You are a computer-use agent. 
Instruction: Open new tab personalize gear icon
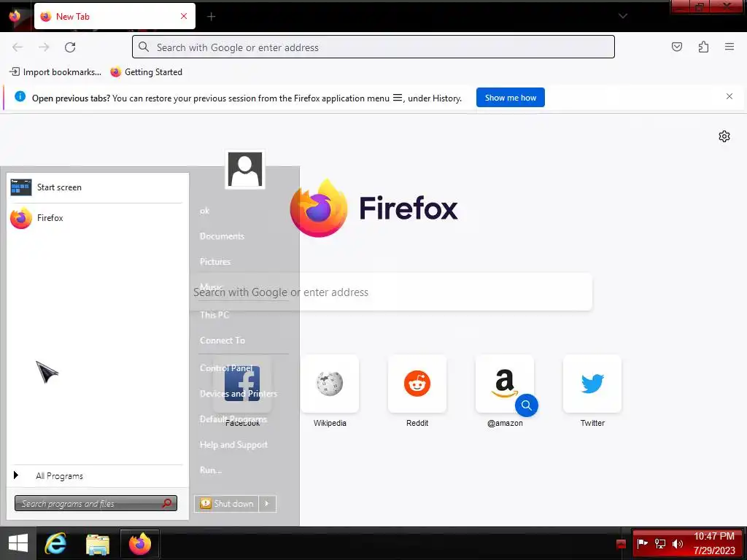click(x=724, y=136)
